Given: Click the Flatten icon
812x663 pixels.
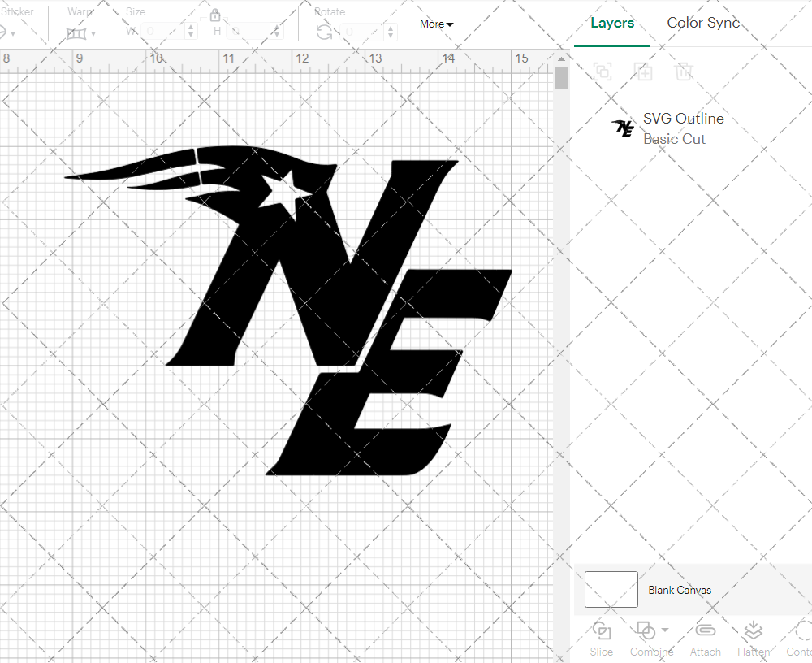Looking at the screenshot, I should 753,631.
